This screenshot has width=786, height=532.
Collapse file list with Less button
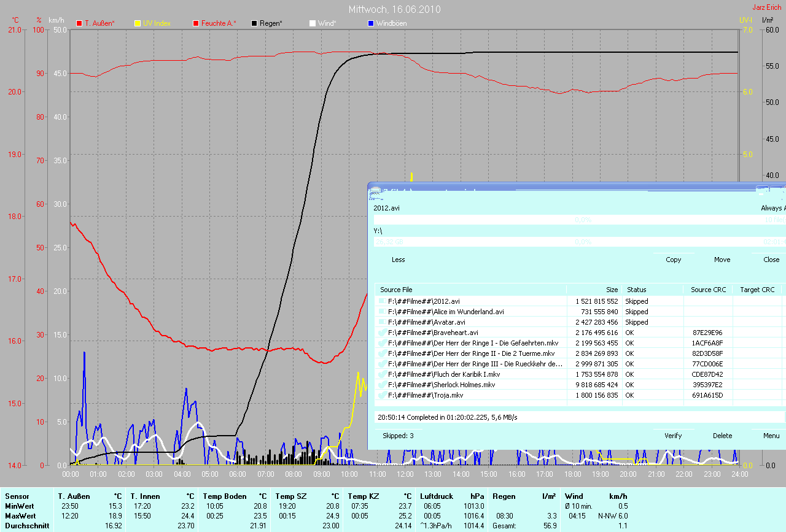pos(398,260)
